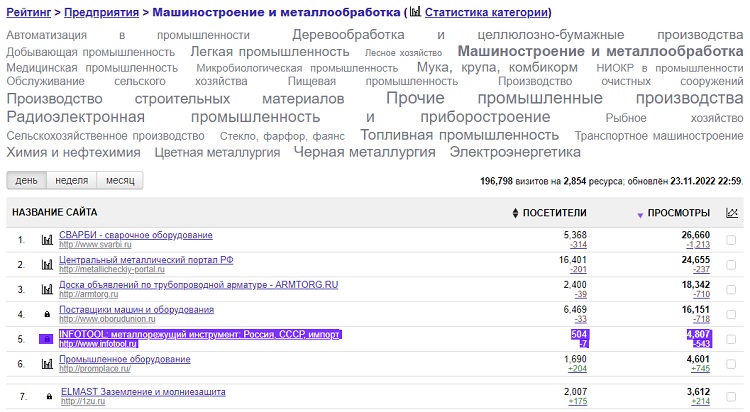The width and height of the screenshot is (750, 412).
Task: Click lock icon in Поставщики машин row
Action: pyautogui.click(x=47, y=314)
